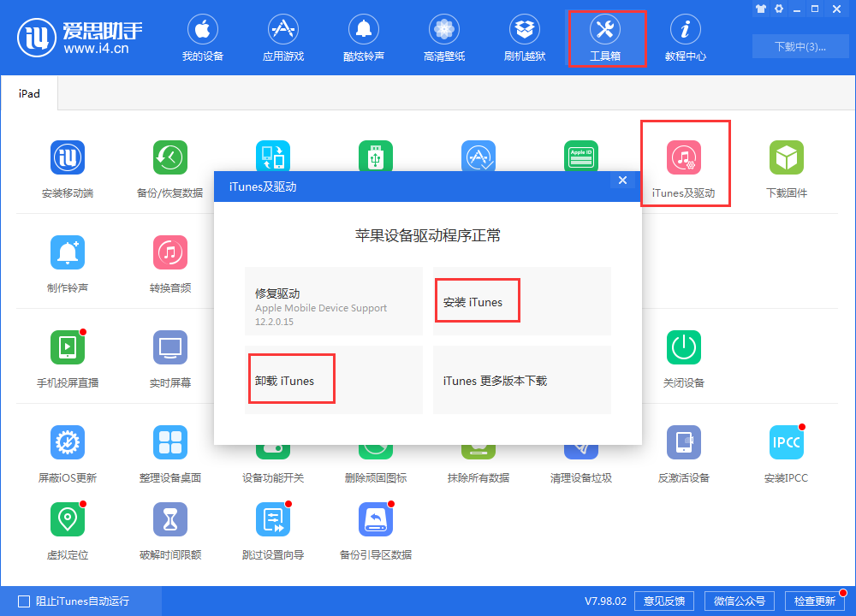
Task: Open 整理设备桌面 tool
Action: (x=170, y=454)
